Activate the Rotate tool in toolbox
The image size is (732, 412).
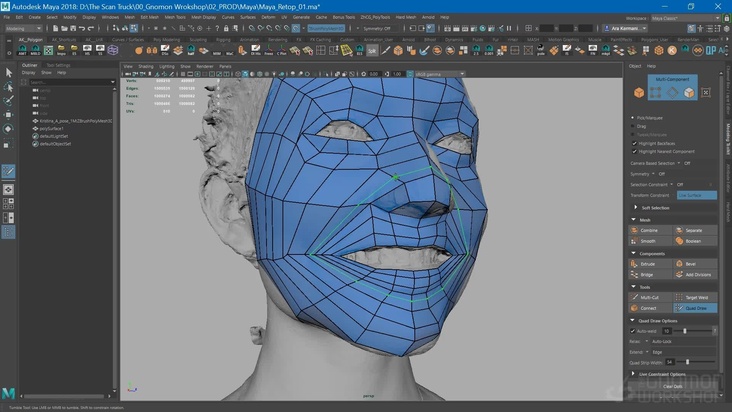tap(8, 129)
